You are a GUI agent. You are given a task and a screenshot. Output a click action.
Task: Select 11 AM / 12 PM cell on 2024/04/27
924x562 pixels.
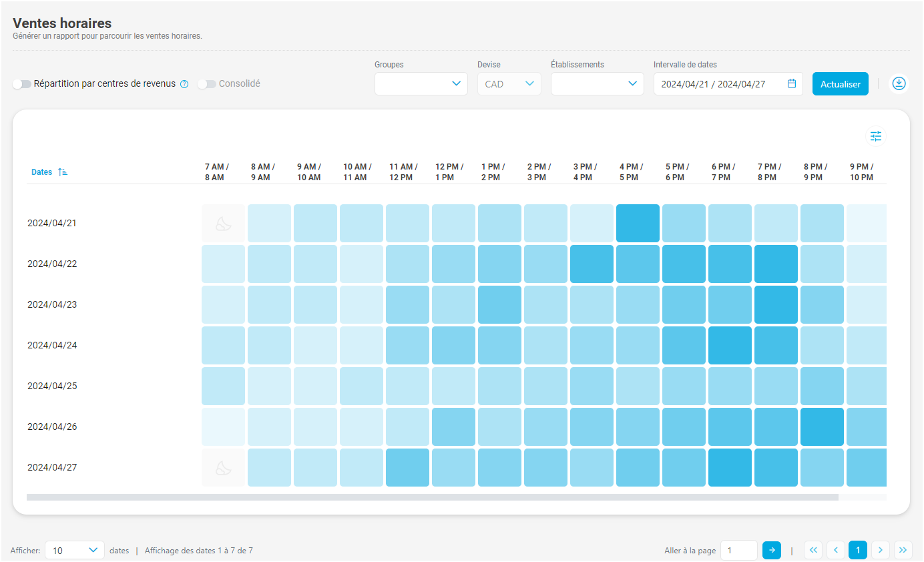[x=408, y=467]
